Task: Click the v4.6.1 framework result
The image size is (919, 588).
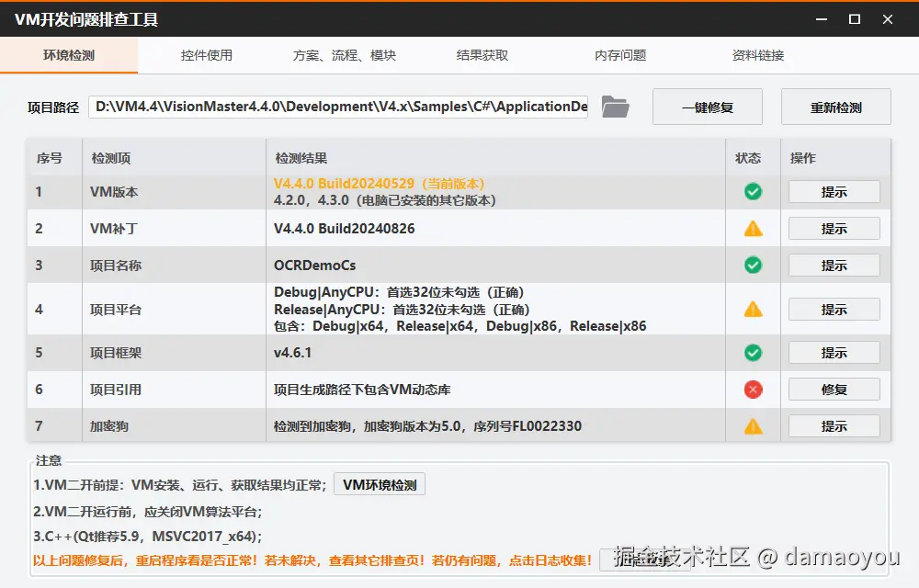Action: 292,353
